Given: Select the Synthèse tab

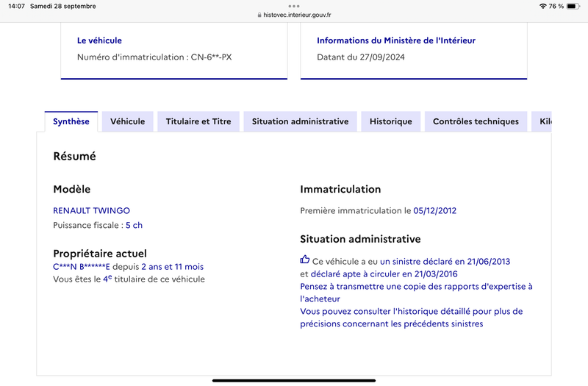Looking at the screenshot, I should [71, 121].
